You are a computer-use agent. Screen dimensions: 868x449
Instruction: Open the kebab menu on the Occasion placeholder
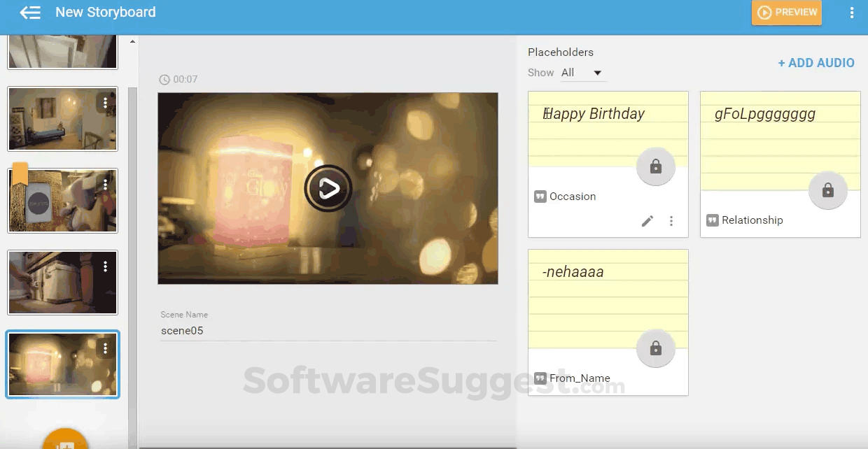click(x=671, y=220)
